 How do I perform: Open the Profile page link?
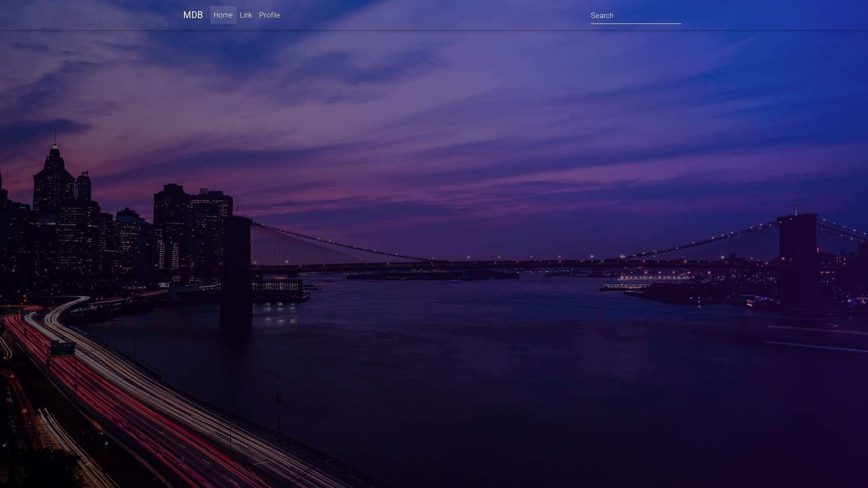269,15
